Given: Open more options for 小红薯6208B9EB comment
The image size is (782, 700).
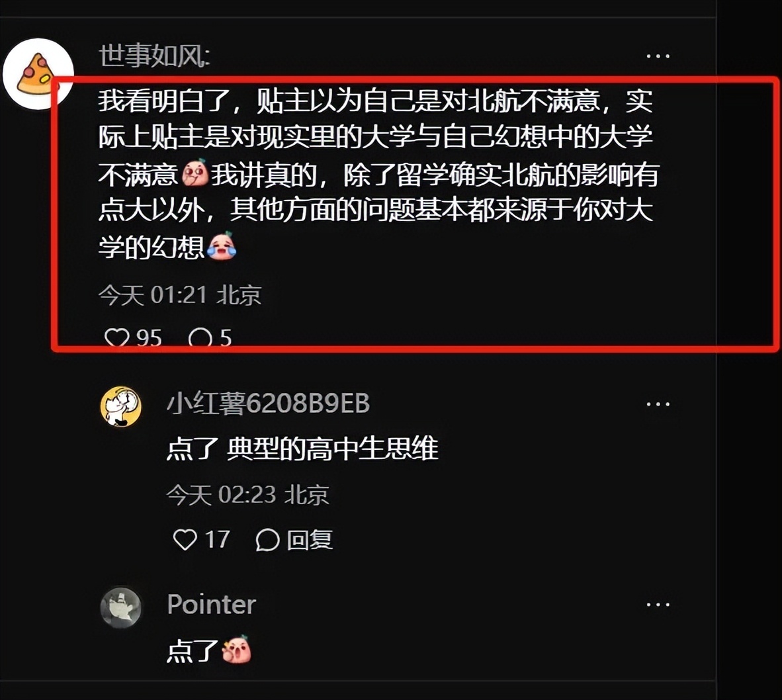Looking at the screenshot, I should pos(658,404).
